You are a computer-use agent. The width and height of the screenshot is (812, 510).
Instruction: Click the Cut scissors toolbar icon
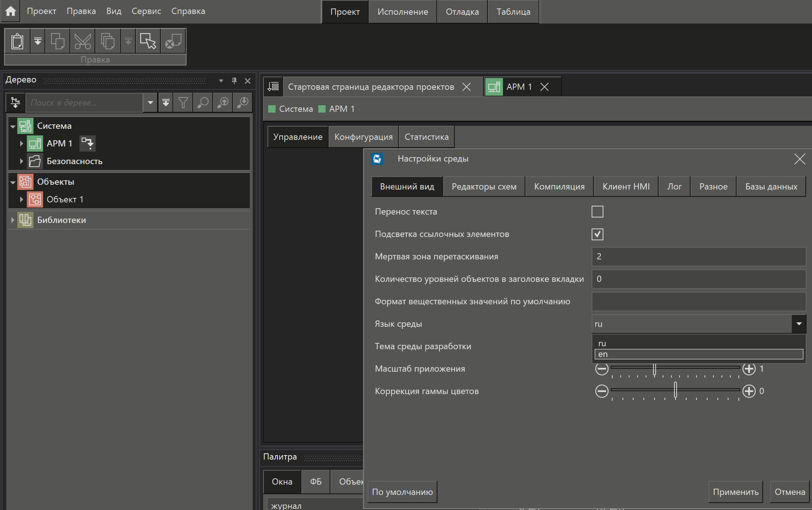click(x=82, y=41)
